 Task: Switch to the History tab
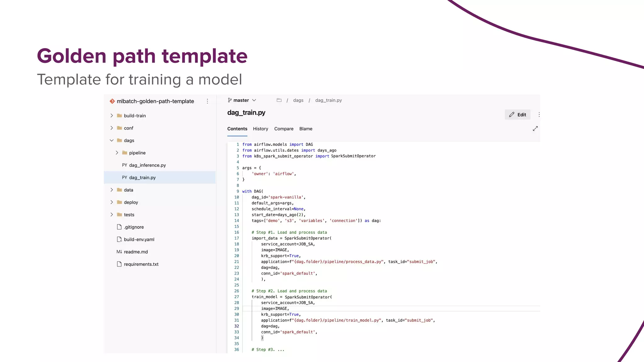[x=260, y=129]
